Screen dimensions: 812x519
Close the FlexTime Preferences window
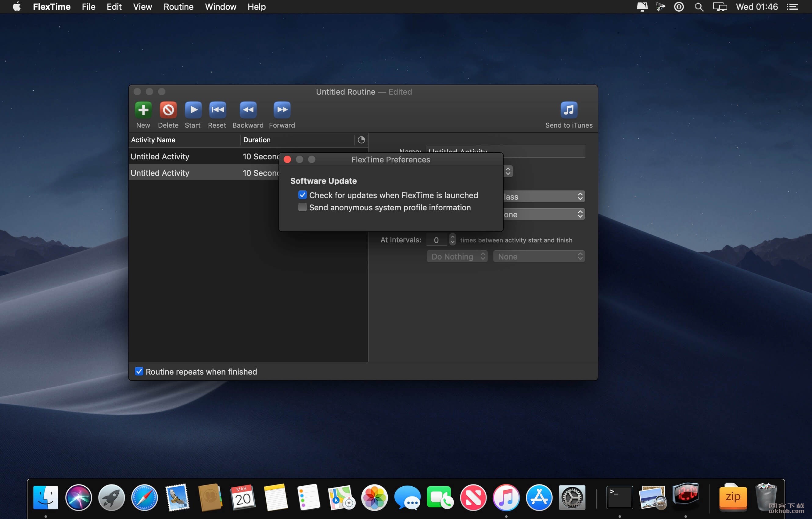tap(287, 159)
